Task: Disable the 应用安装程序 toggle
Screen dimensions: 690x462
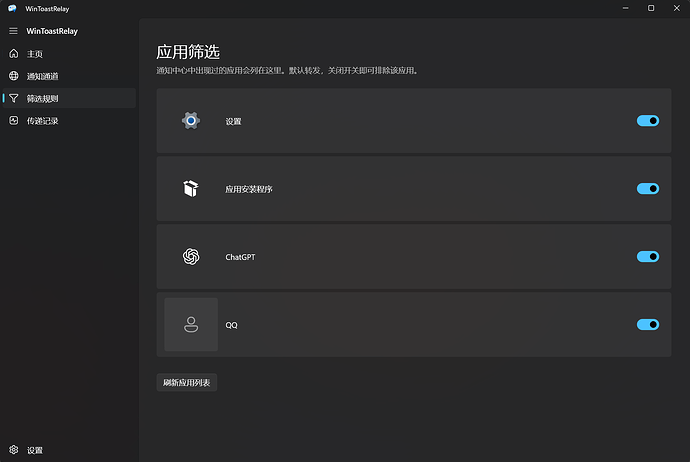Action: 648,189
